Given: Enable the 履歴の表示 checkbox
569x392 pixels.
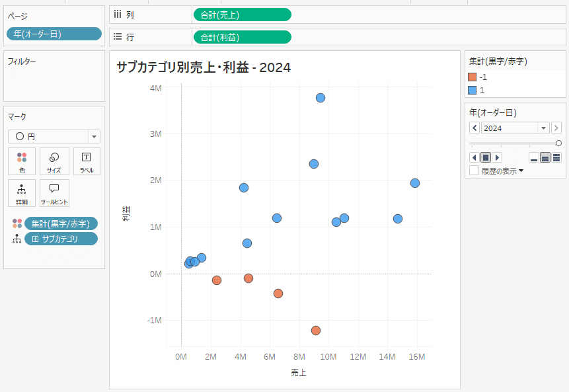Looking at the screenshot, I should point(474,168).
